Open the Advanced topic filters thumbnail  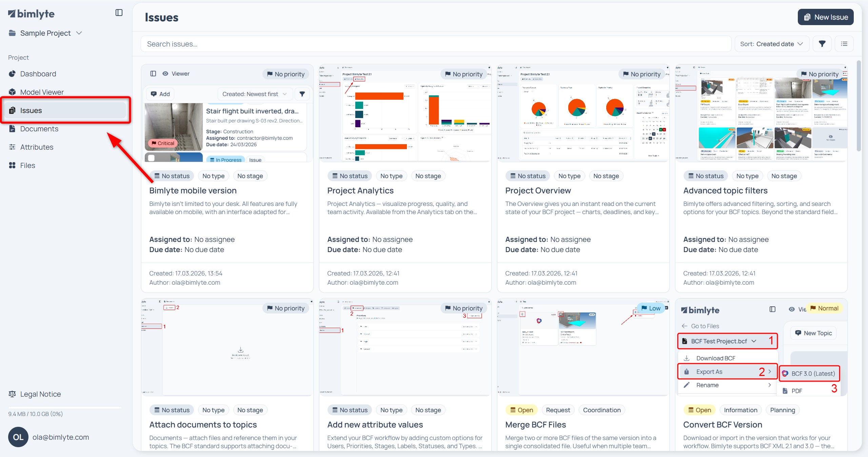[x=761, y=113]
